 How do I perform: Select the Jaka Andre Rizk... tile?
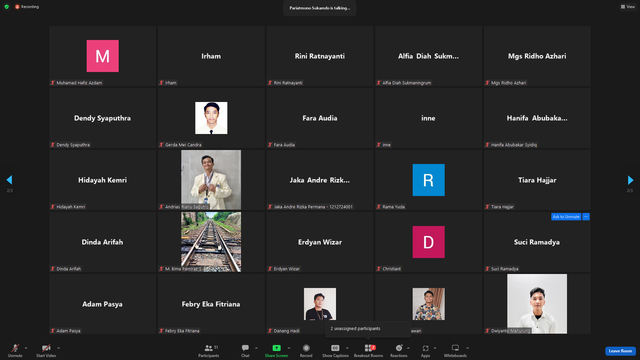(x=320, y=180)
